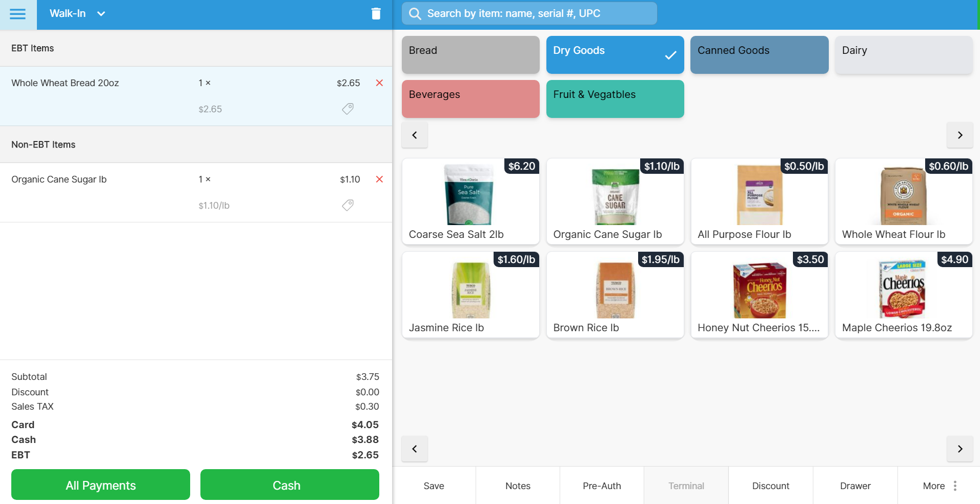Click the trash icon to clear cart
The height and width of the screenshot is (504, 980).
(x=376, y=14)
